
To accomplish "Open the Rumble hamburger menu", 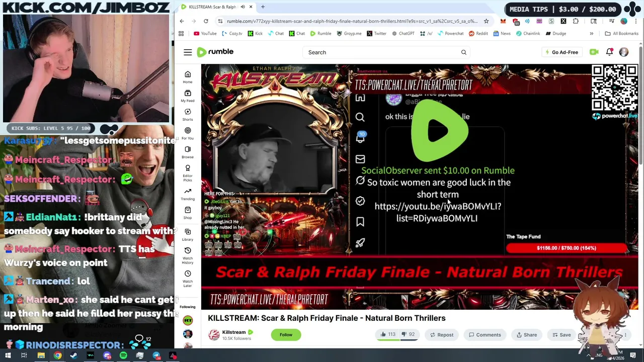I will pyautogui.click(x=188, y=52).
